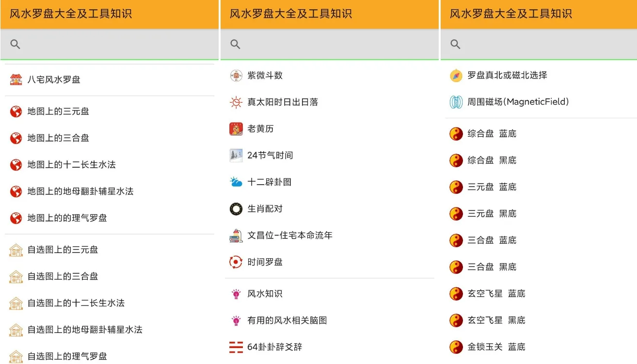
Task: Tap the red hexagram icon for 64卦卦辞爻辞
Action: (x=236, y=347)
